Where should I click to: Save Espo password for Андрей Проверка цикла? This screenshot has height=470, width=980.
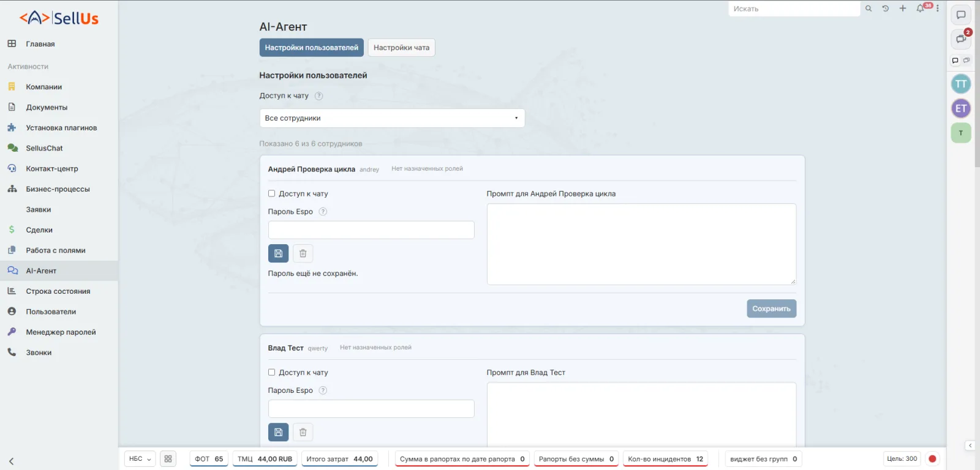point(278,253)
